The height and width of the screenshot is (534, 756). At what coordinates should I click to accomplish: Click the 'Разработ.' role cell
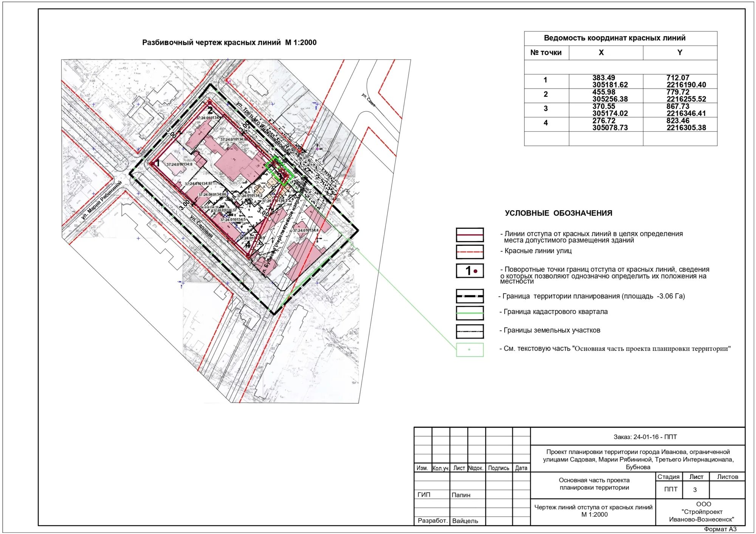pyautogui.click(x=432, y=521)
